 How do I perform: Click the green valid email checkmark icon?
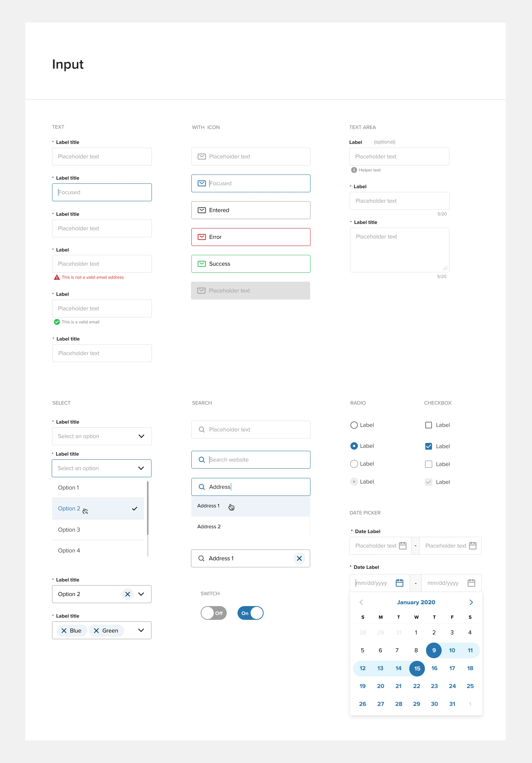click(x=57, y=322)
